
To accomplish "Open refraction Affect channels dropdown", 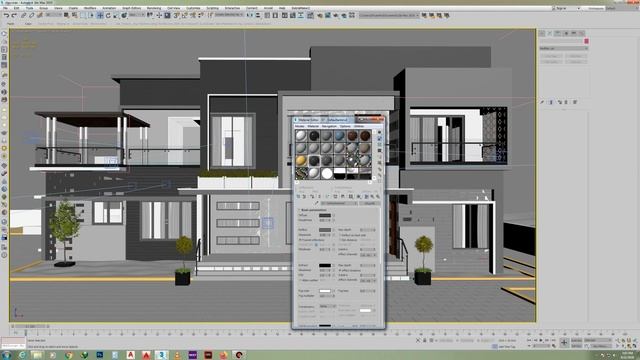I will [x=368, y=280].
